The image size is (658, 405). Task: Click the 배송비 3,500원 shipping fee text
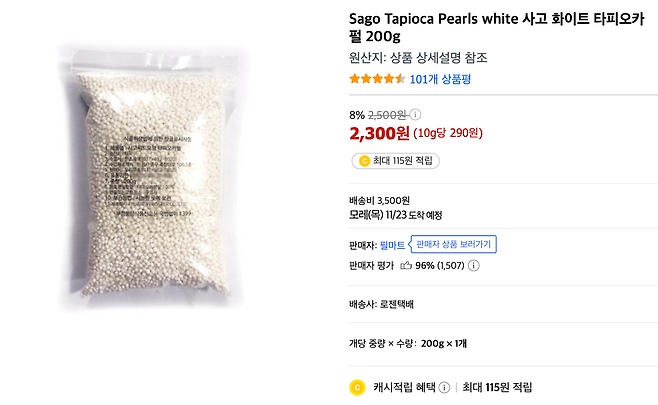[x=379, y=199]
